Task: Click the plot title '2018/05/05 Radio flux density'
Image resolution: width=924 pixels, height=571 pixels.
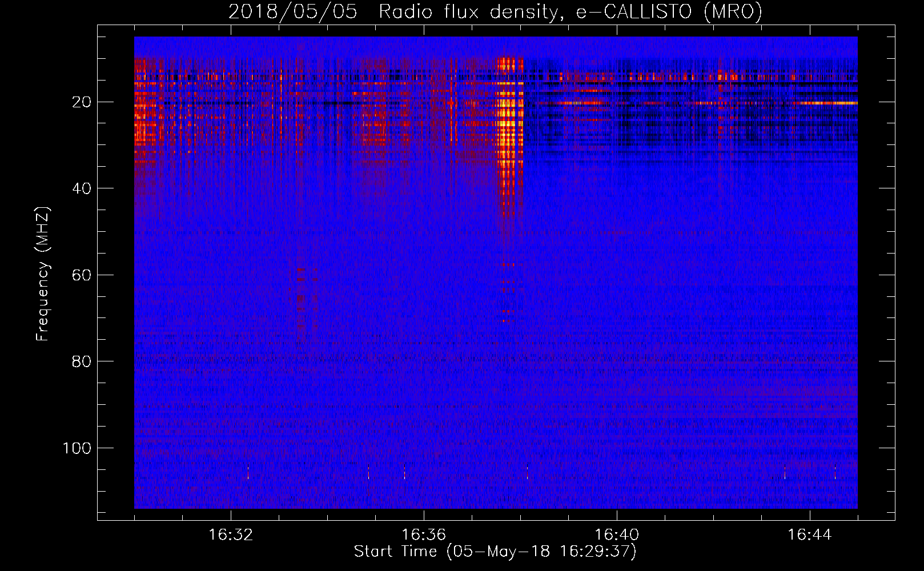Action: pos(495,11)
